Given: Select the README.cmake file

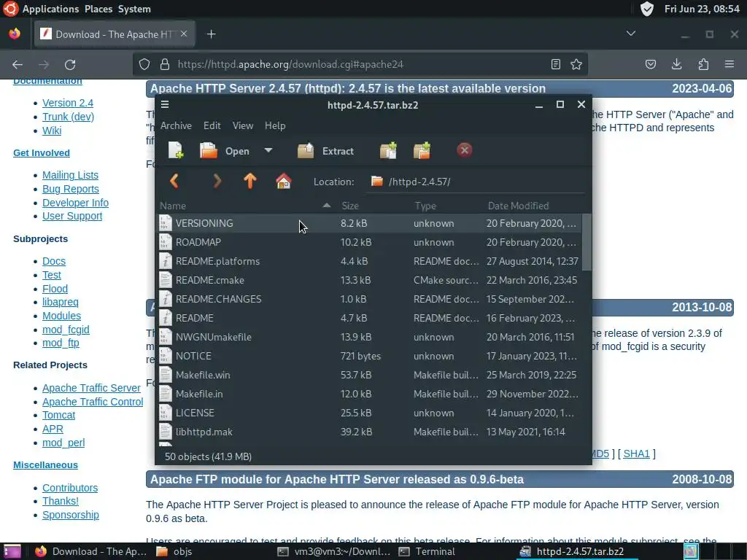Looking at the screenshot, I should [369, 280].
